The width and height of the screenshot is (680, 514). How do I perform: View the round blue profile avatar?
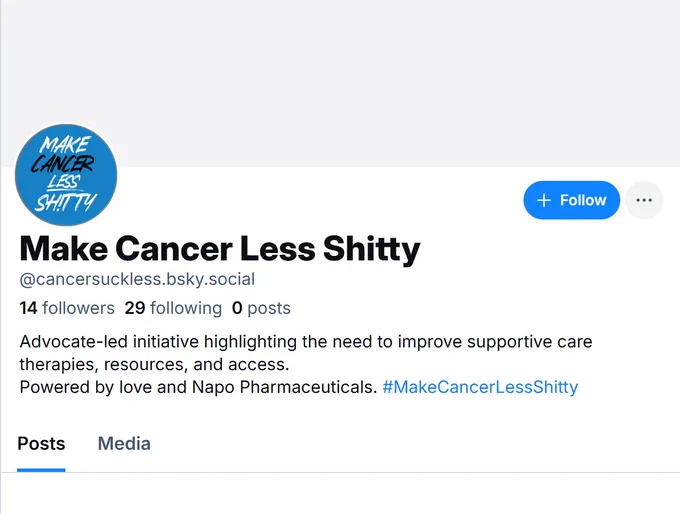click(x=66, y=175)
